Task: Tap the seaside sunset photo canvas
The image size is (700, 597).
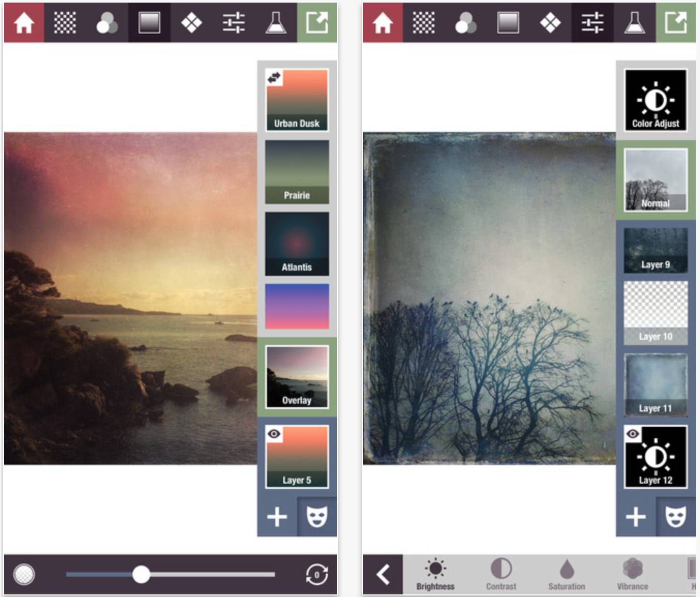Action: (x=131, y=298)
